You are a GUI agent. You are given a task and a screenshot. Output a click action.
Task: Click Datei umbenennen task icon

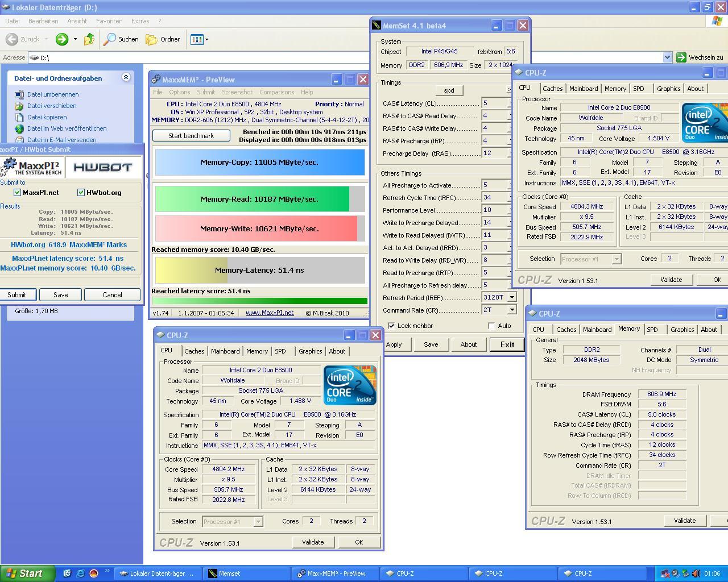[x=19, y=94]
